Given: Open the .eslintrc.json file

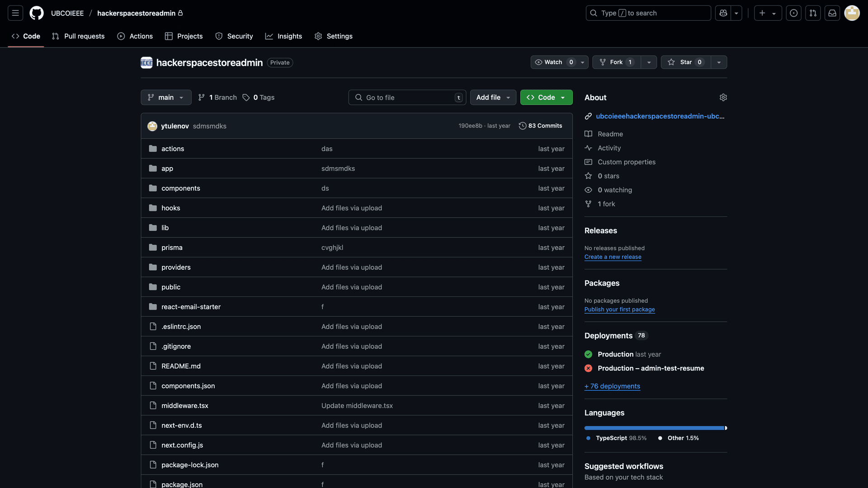Looking at the screenshot, I should (181, 327).
